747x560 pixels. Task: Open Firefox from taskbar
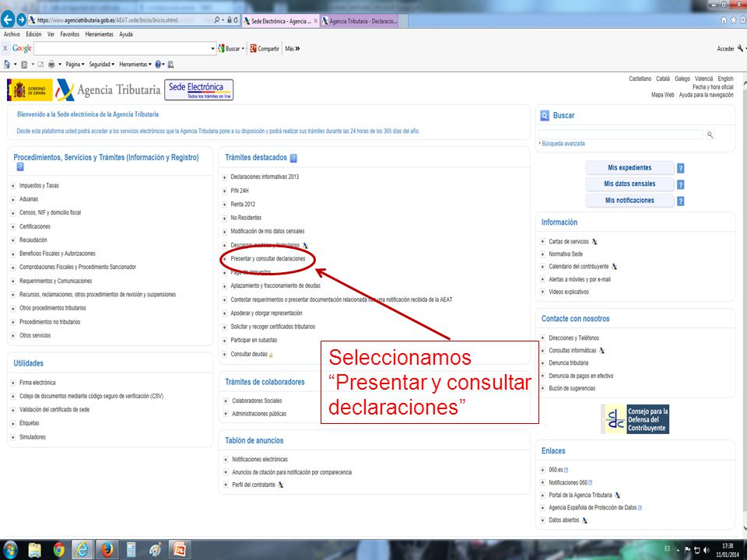point(107,550)
